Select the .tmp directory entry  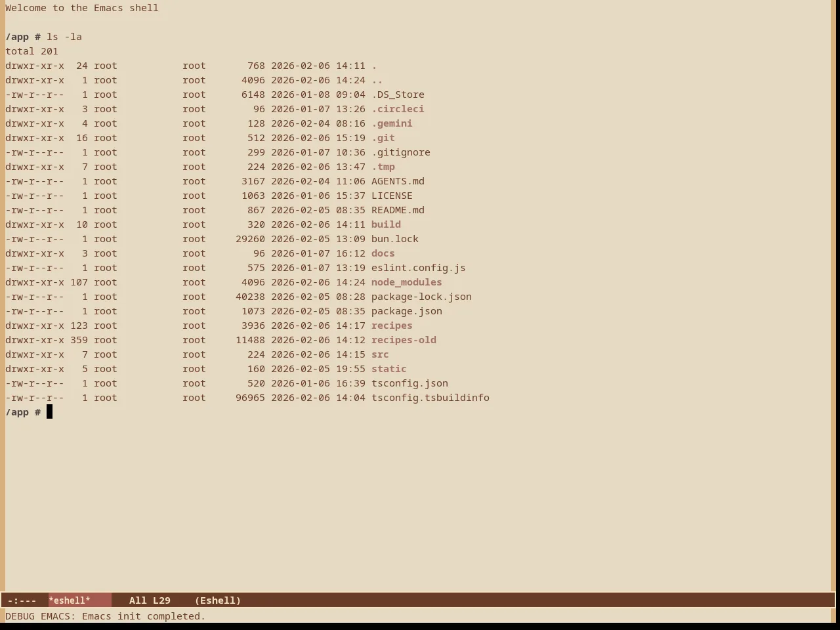pyautogui.click(x=383, y=167)
